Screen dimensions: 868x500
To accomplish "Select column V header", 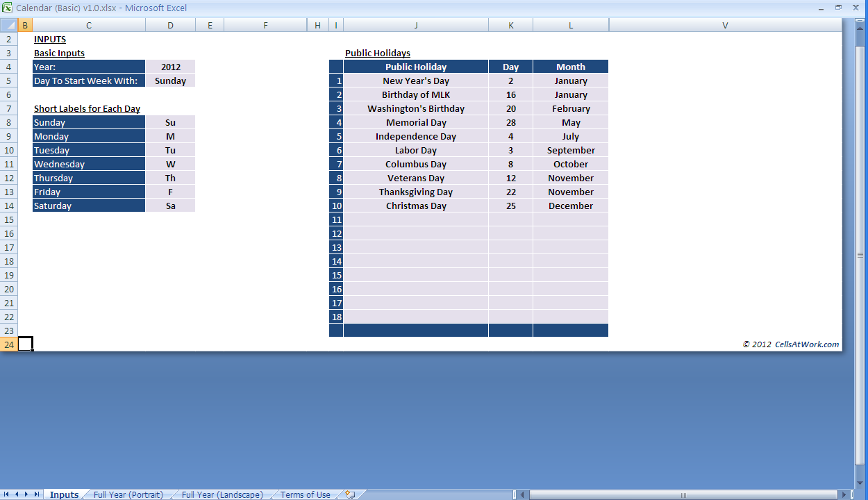I will pos(726,26).
